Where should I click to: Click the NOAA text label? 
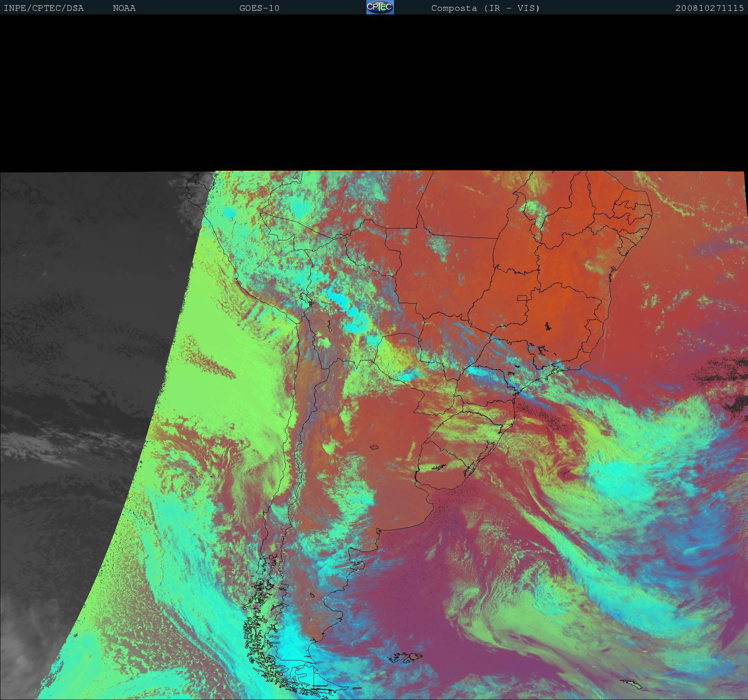point(124,8)
